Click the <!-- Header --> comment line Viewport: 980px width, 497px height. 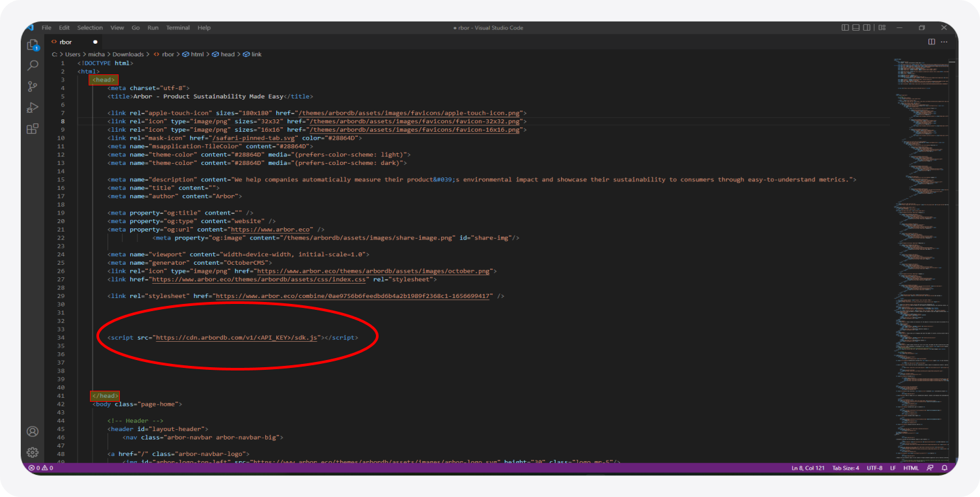(x=135, y=421)
